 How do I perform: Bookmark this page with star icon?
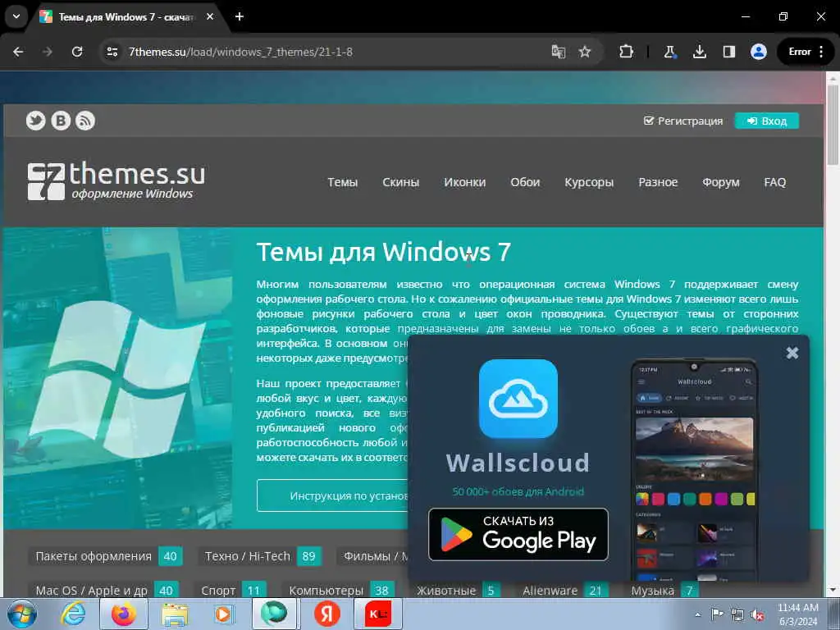(584, 52)
